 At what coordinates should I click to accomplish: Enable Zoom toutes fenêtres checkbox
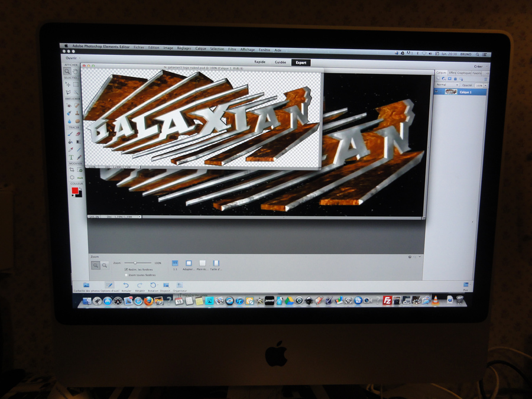pyautogui.click(x=126, y=275)
